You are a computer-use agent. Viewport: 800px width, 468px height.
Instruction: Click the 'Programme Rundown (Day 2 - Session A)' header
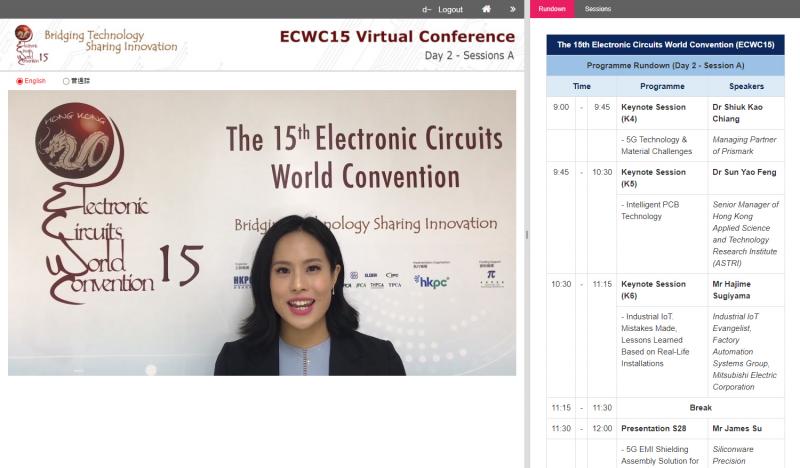tap(665, 66)
